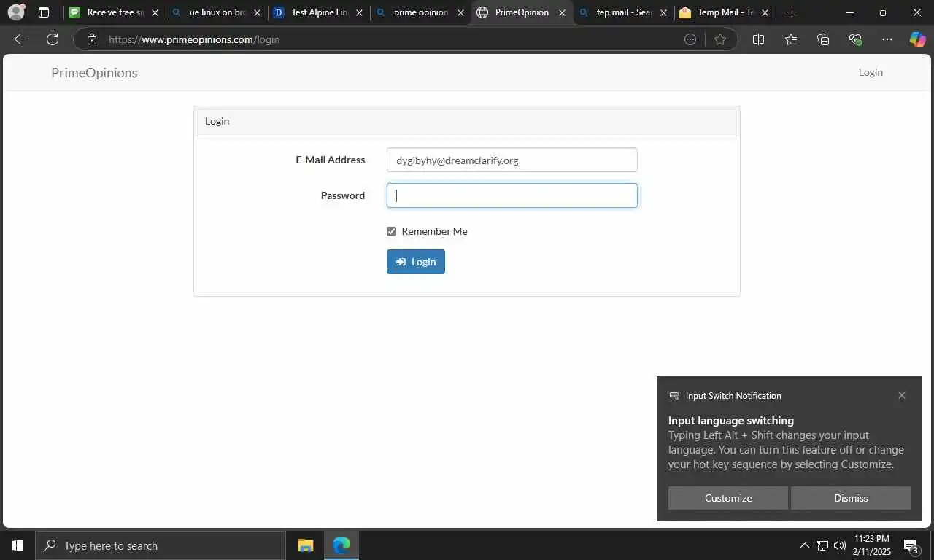
Task: Add this page to favorites star
Action: tap(720, 39)
